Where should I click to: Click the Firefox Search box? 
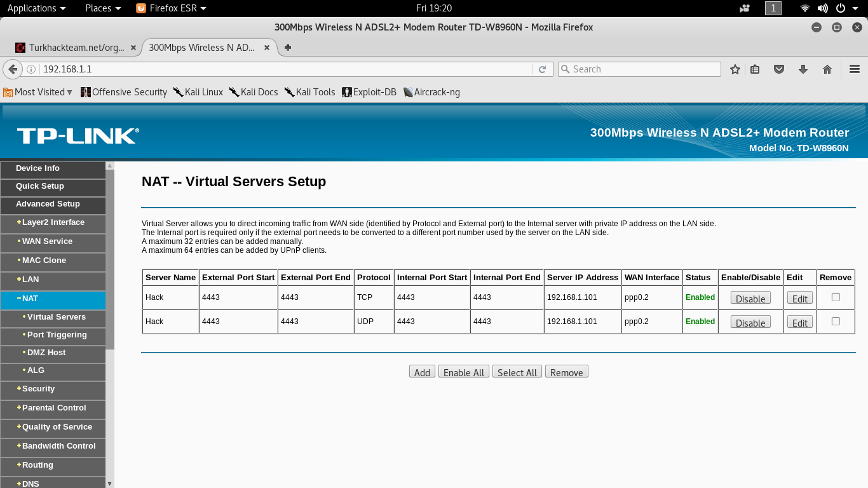(x=639, y=69)
